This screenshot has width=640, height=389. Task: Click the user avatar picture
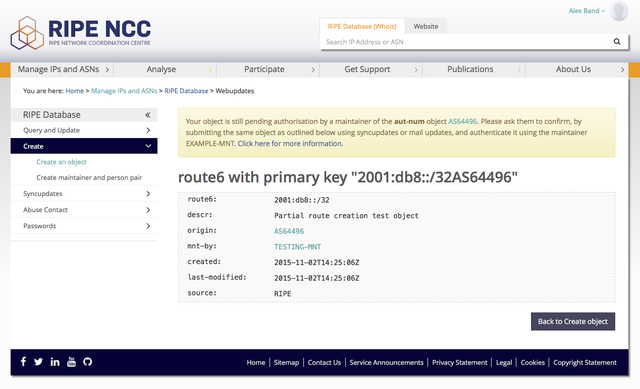click(619, 11)
